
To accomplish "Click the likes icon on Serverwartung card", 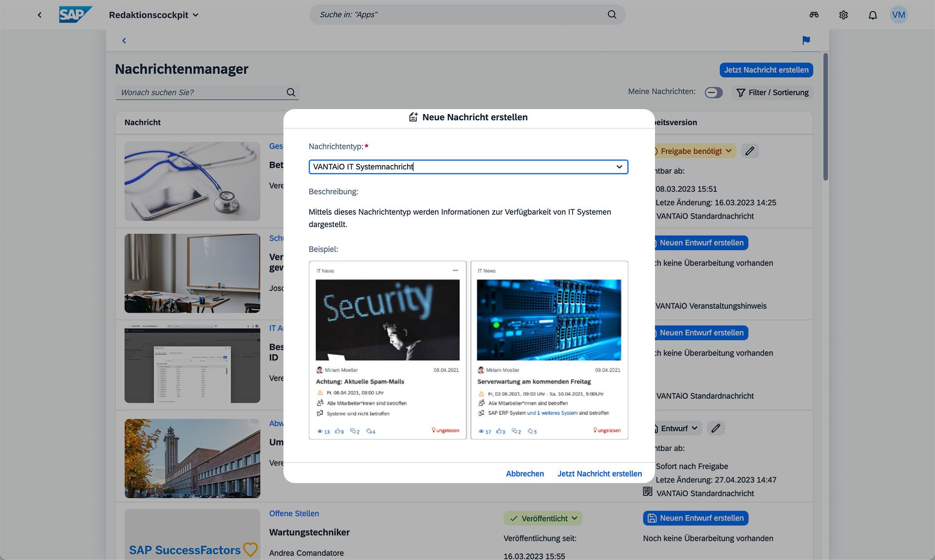I will point(499,431).
